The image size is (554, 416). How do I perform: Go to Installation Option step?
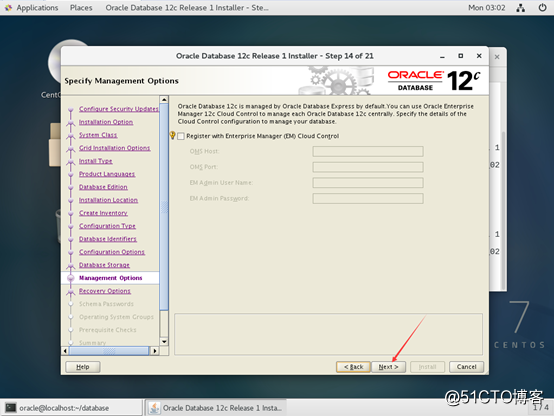pyautogui.click(x=106, y=122)
